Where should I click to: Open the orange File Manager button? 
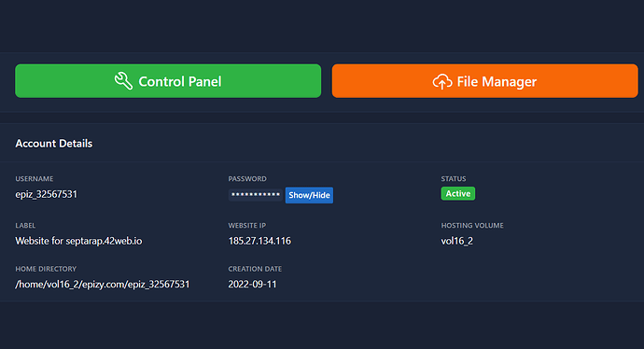point(485,81)
